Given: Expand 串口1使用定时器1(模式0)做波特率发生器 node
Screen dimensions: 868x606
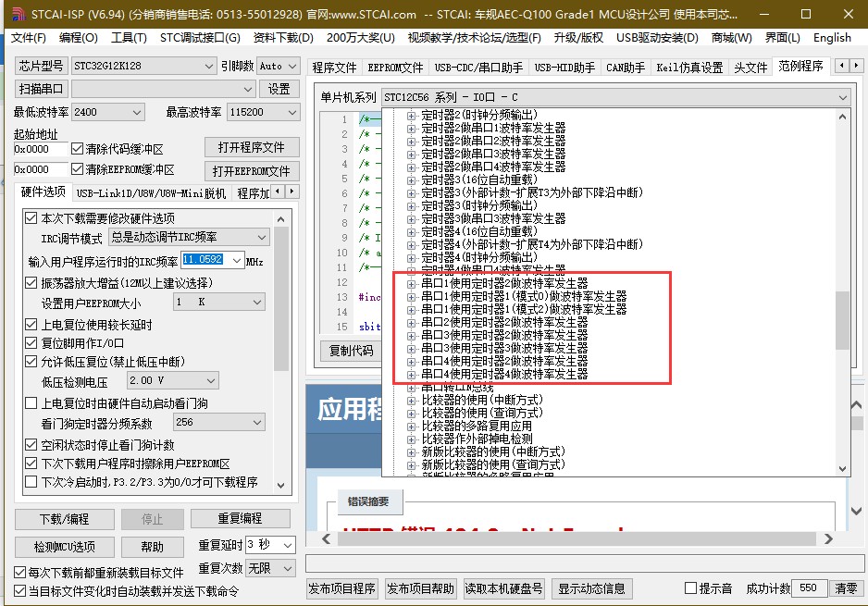Looking at the screenshot, I should point(411,297).
